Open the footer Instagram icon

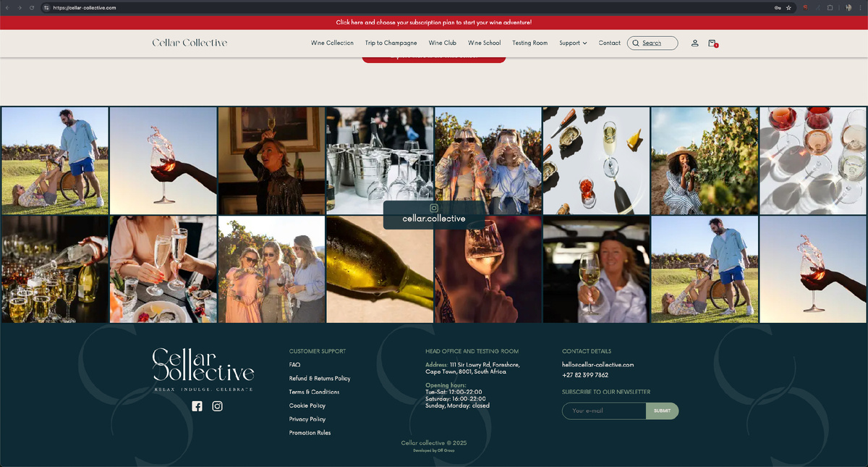coord(217,406)
